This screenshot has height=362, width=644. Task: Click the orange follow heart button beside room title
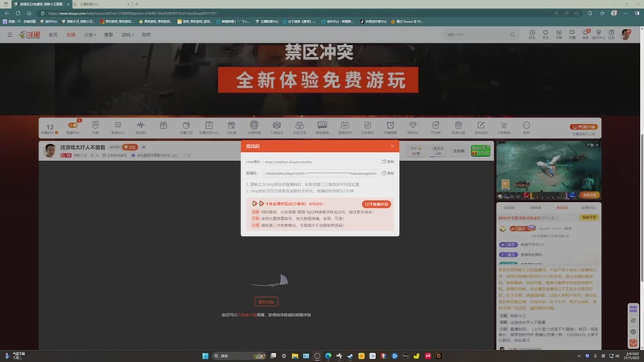coord(130,147)
